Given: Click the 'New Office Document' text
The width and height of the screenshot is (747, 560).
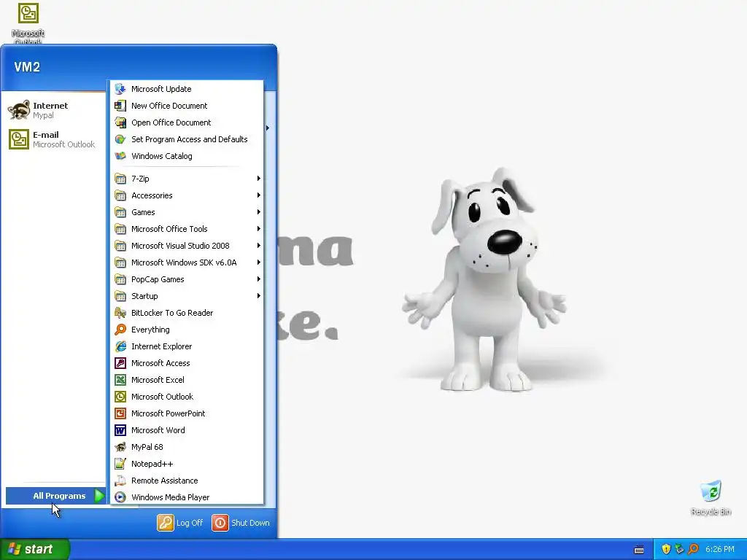Looking at the screenshot, I should pyautogui.click(x=169, y=106).
